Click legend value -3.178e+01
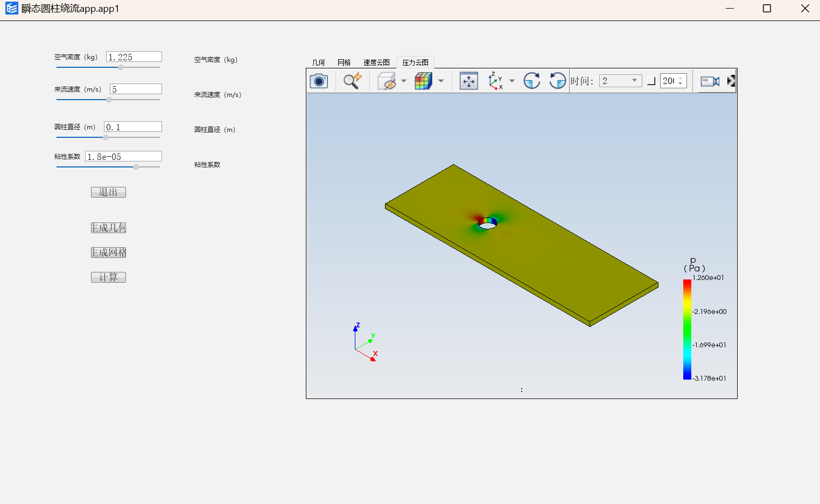This screenshot has height=504, width=820. tap(709, 379)
